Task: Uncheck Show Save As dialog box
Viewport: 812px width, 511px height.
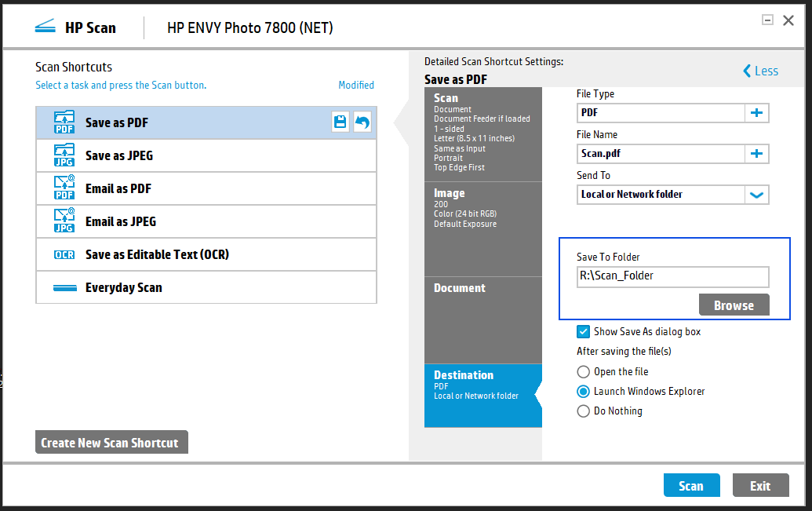Action: [583, 331]
